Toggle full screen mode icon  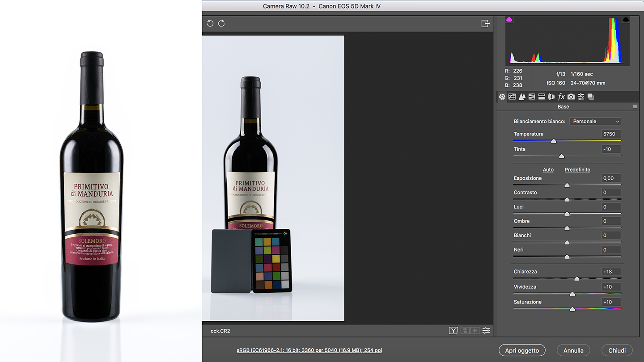pyautogui.click(x=486, y=24)
